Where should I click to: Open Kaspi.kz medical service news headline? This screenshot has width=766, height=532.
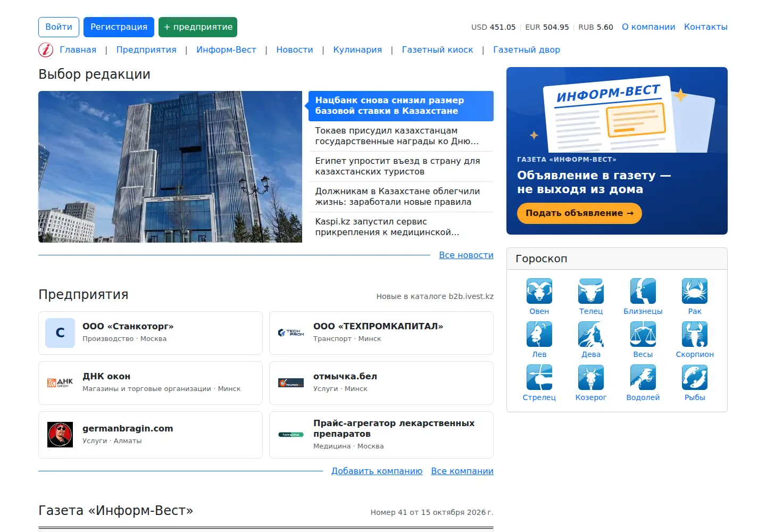[x=401, y=227]
